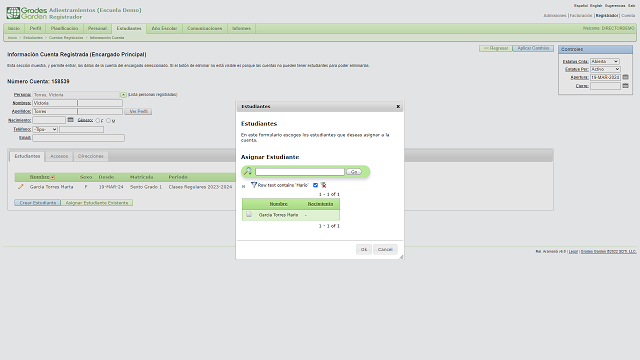Click Salir link

[631, 6]
